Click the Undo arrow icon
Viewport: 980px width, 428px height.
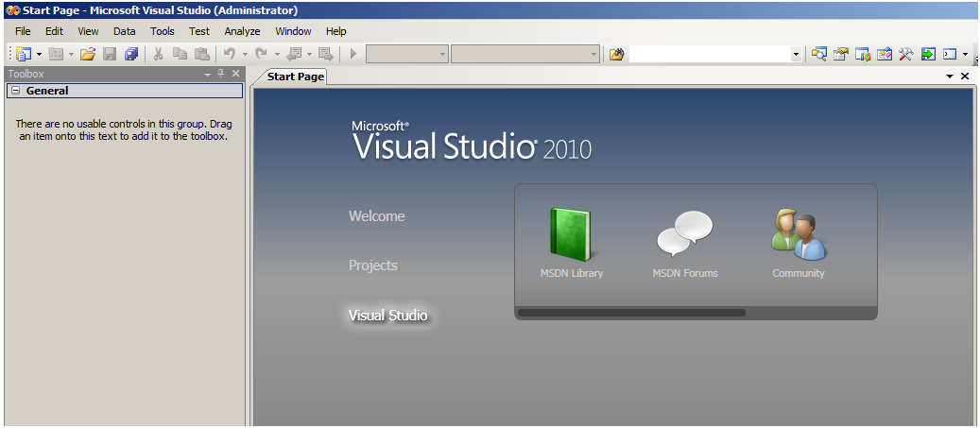pos(230,55)
